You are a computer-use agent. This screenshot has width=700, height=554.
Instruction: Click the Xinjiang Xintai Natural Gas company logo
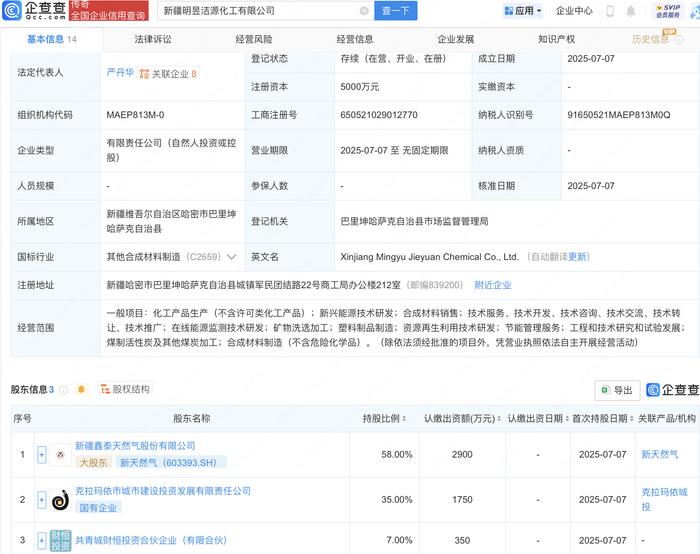[60, 454]
